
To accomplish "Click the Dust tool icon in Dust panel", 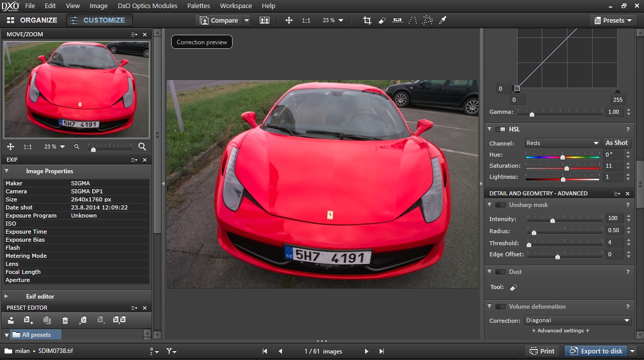I will coord(513,287).
